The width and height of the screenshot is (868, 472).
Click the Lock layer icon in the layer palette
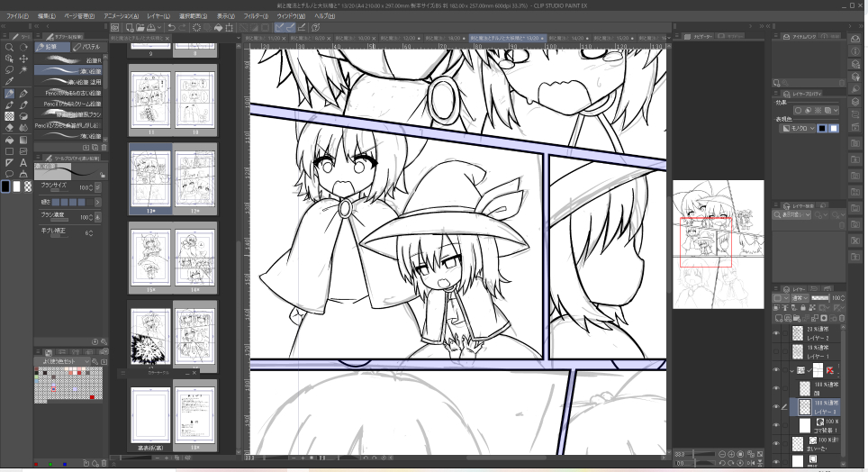click(x=802, y=308)
